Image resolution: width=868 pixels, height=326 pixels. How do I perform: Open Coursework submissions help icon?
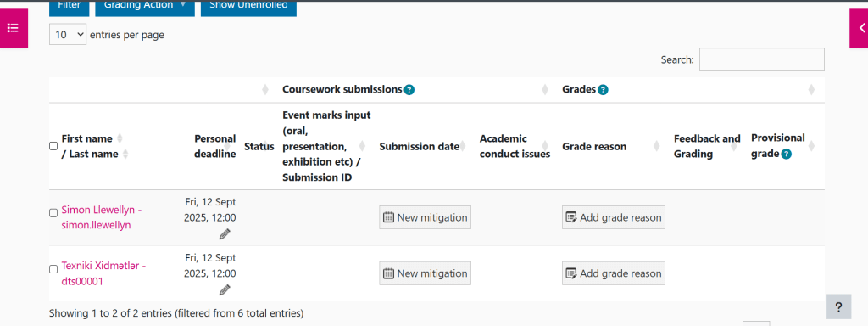tap(409, 89)
